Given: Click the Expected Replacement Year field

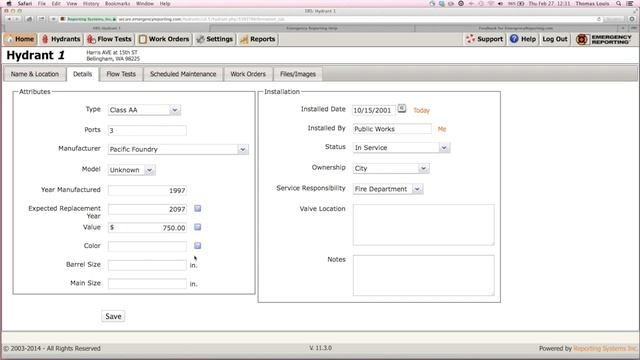Looking at the screenshot, I should pyautogui.click(x=147, y=209).
